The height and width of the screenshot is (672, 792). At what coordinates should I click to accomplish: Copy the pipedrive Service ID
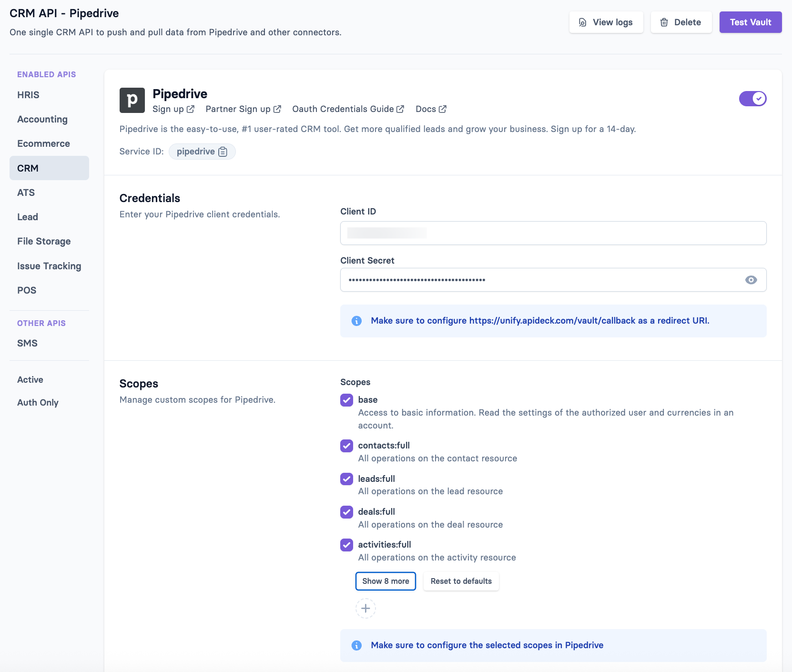click(x=223, y=152)
